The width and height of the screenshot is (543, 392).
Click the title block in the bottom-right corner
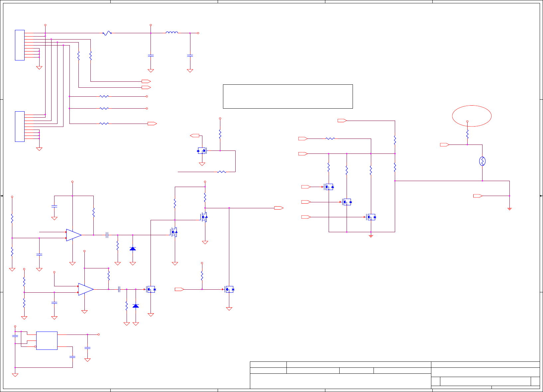pyautogui.click(x=395, y=375)
